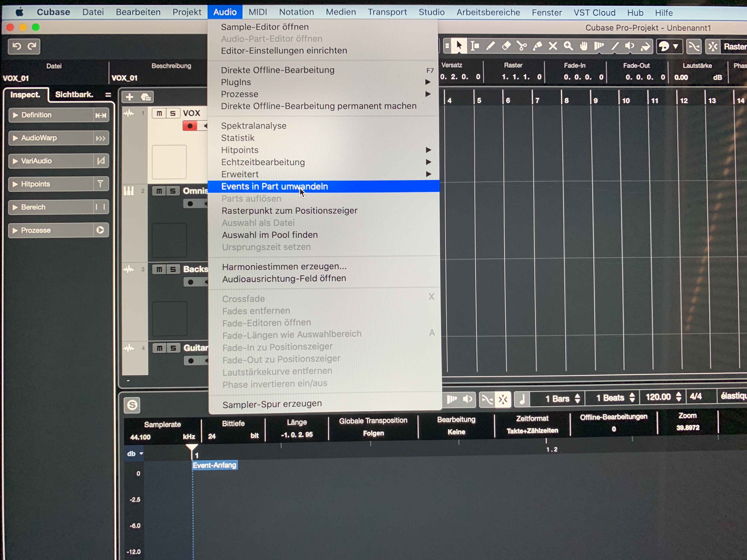Open the Transport menu

(387, 12)
